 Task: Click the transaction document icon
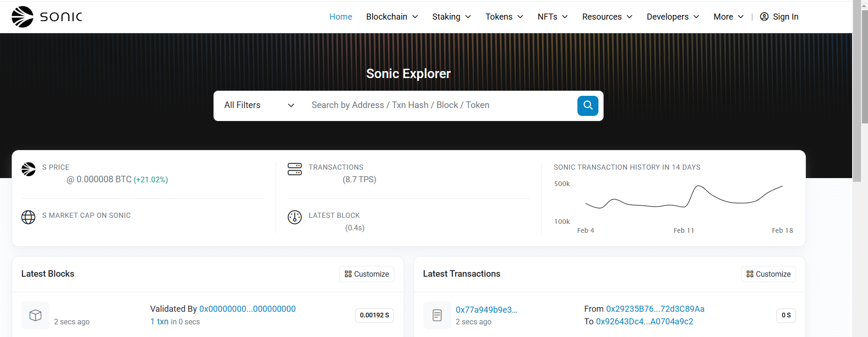(437, 315)
